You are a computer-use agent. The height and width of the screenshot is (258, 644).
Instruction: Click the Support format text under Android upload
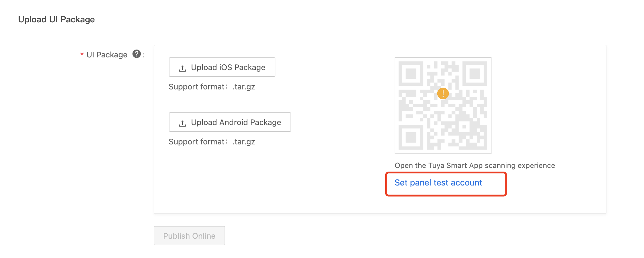coord(212,142)
